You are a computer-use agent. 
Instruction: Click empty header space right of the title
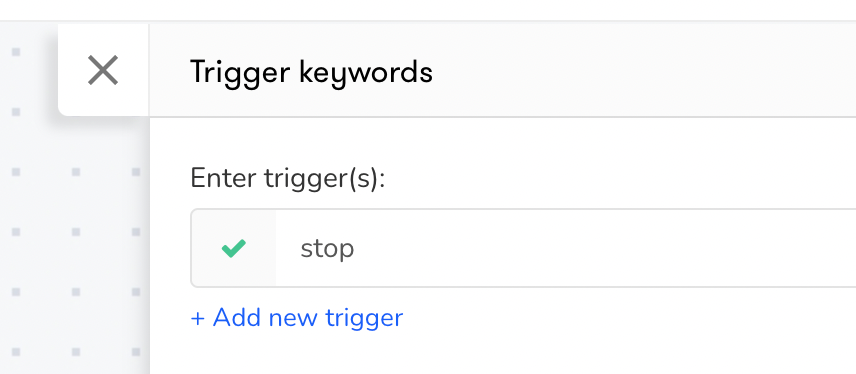644,71
